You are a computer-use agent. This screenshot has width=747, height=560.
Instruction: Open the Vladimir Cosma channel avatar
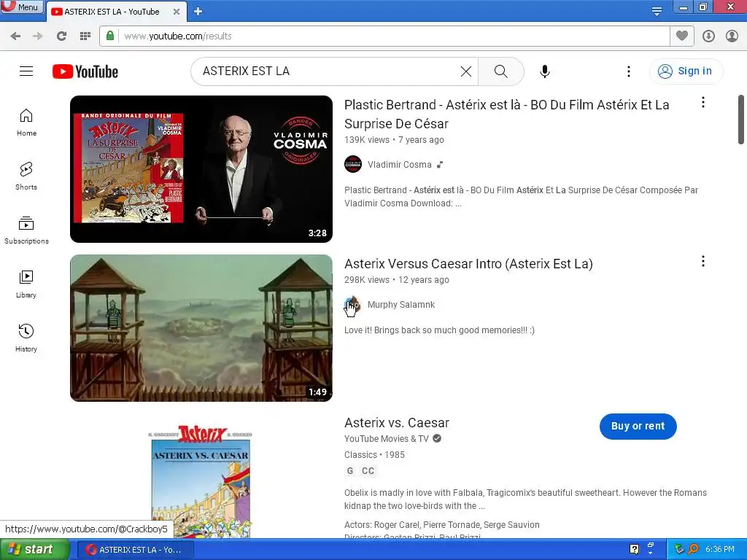[x=353, y=164]
